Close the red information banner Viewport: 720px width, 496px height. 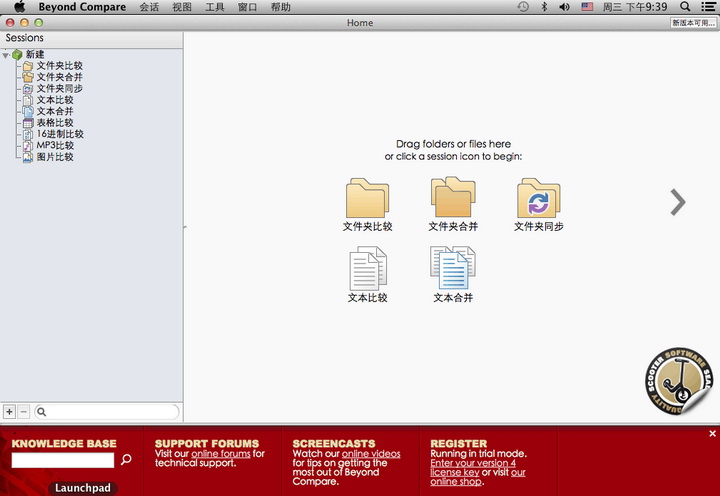point(712,433)
